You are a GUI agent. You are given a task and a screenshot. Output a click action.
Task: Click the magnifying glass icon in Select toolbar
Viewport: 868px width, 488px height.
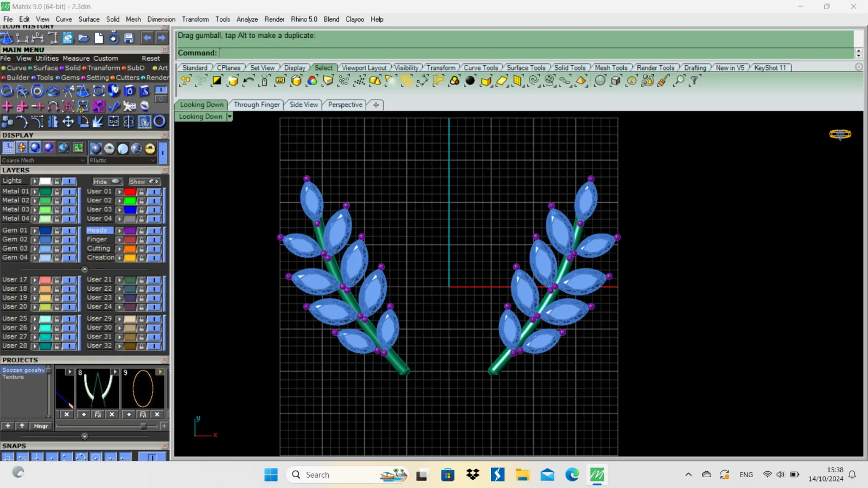click(x=679, y=81)
